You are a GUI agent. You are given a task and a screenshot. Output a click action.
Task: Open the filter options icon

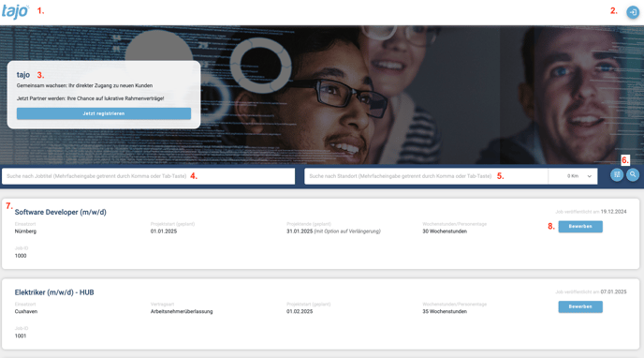tap(617, 174)
